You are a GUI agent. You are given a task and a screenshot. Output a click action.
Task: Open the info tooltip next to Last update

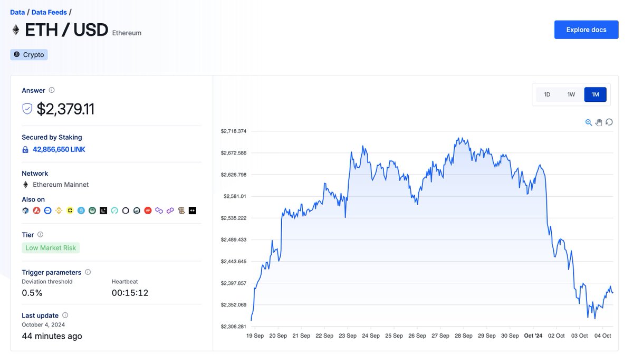point(65,315)
